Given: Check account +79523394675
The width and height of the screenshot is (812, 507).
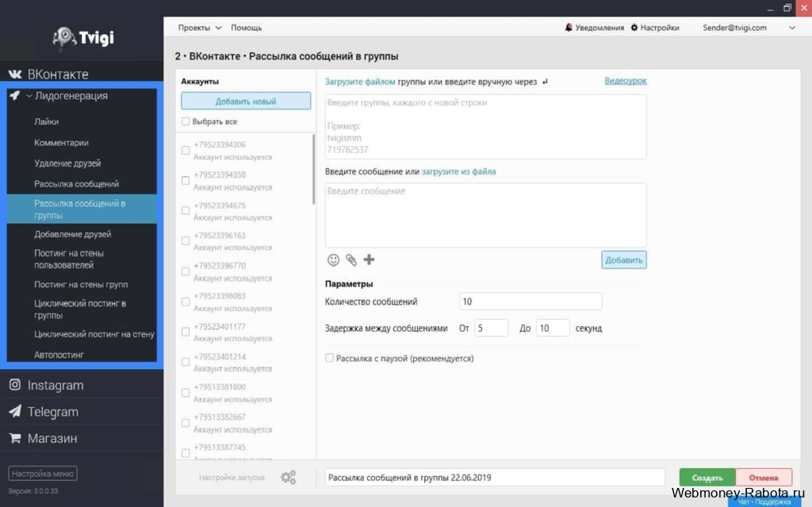Looking at the screenshot, I should [x=186, y=210].
